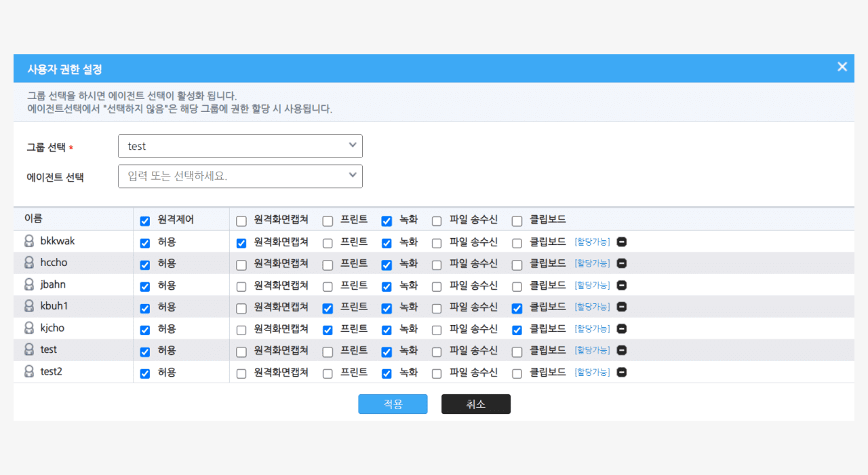Screen dimensions: 868x475
Task: Uncheck the header 원격제어 checkbox
Action: 144,221
